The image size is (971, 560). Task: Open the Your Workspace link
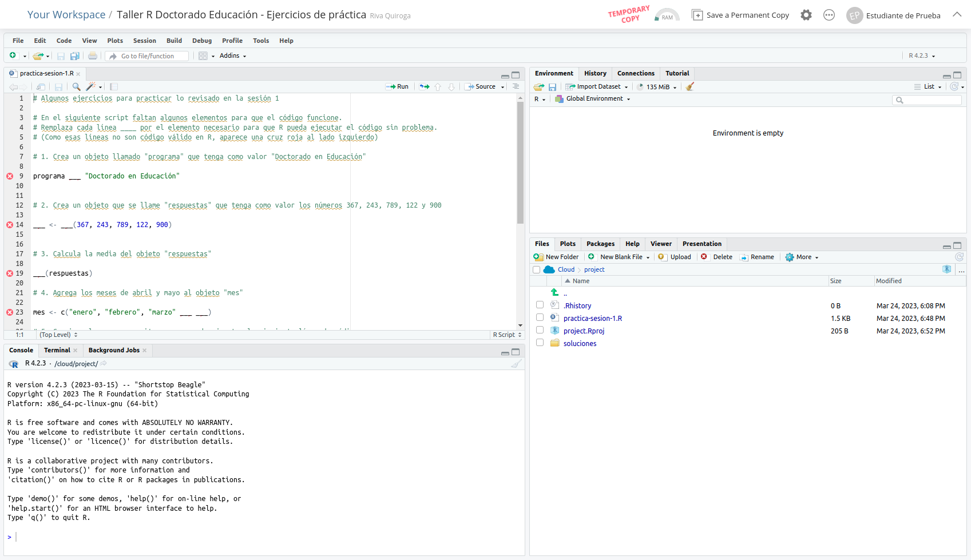[x=66, y=15]
